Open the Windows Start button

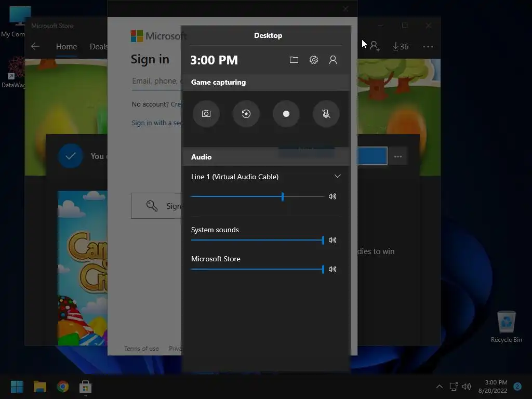click(x=17, y=387)
